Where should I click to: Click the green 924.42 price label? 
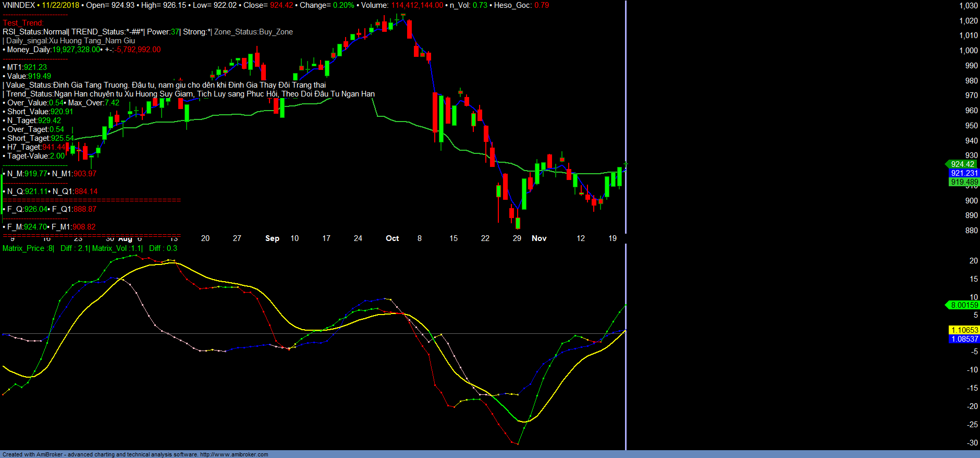pos(962,164)
